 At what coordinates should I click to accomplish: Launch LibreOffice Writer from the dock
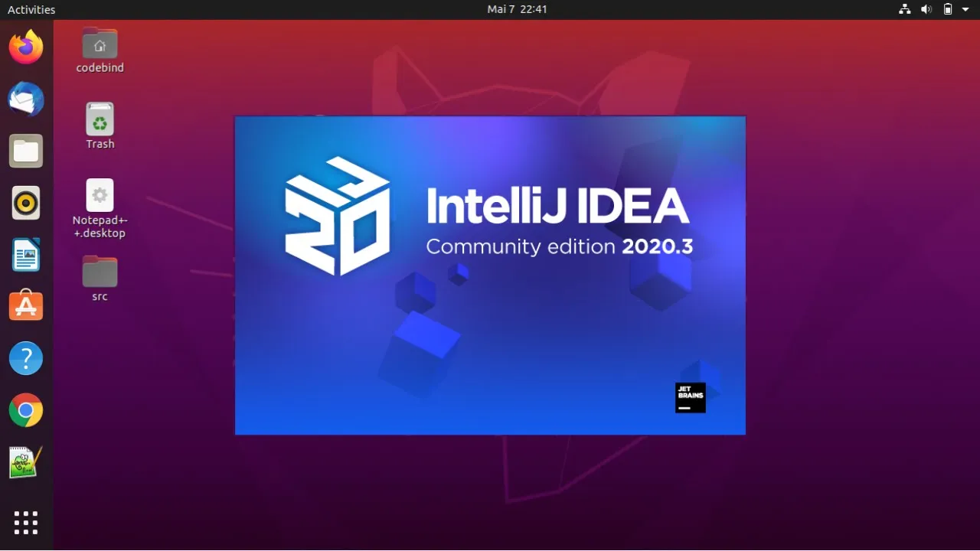[26, 255]
